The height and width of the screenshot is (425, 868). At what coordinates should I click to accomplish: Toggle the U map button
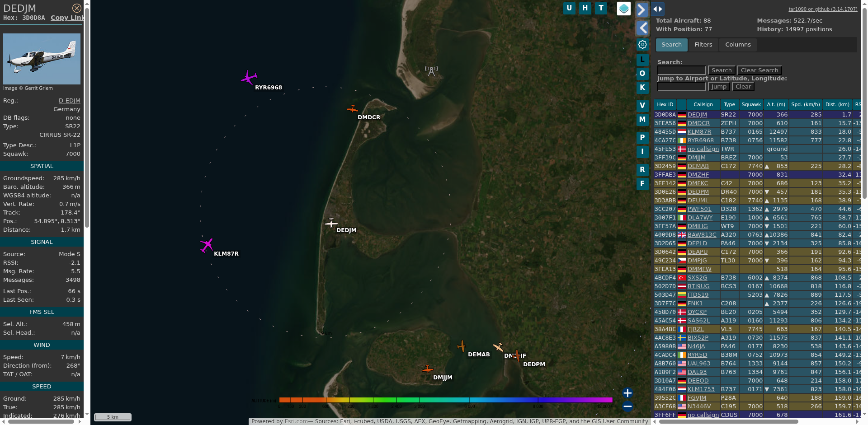tap(569, 8)
